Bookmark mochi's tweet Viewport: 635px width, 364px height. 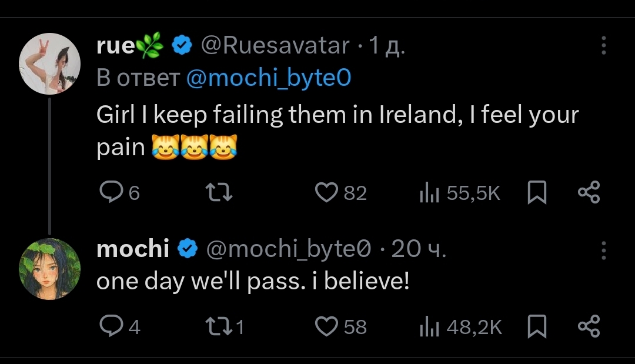coord(537,326)
